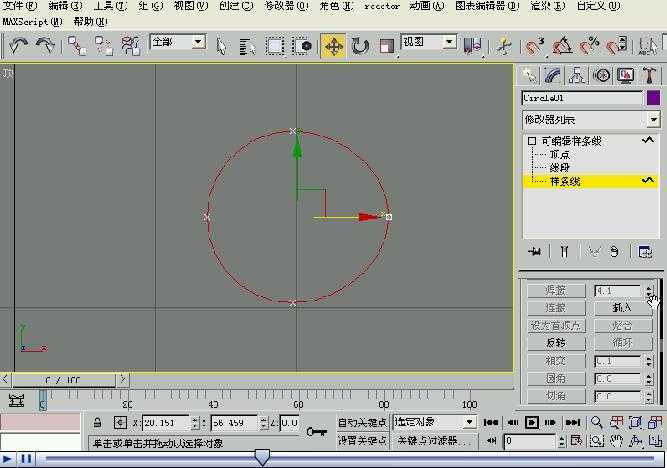The width and height of the screenshot is (667, 468).
Task: Click the video player progress thumb
Action: click(262, 458)
